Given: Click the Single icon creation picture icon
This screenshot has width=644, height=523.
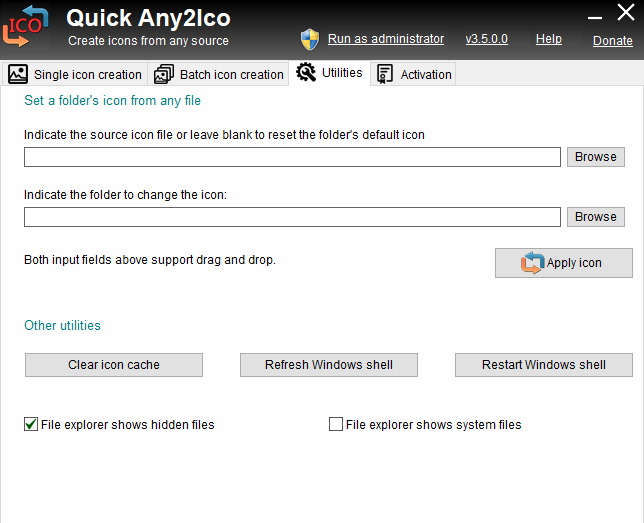Looking at the screenshot, I should 18,74.
